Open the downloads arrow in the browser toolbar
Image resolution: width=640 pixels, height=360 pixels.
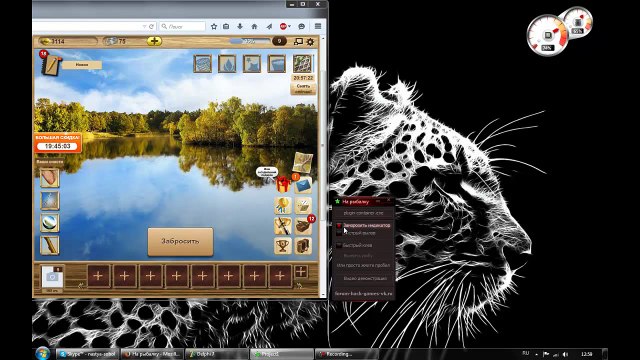click(x=240, y=26)
